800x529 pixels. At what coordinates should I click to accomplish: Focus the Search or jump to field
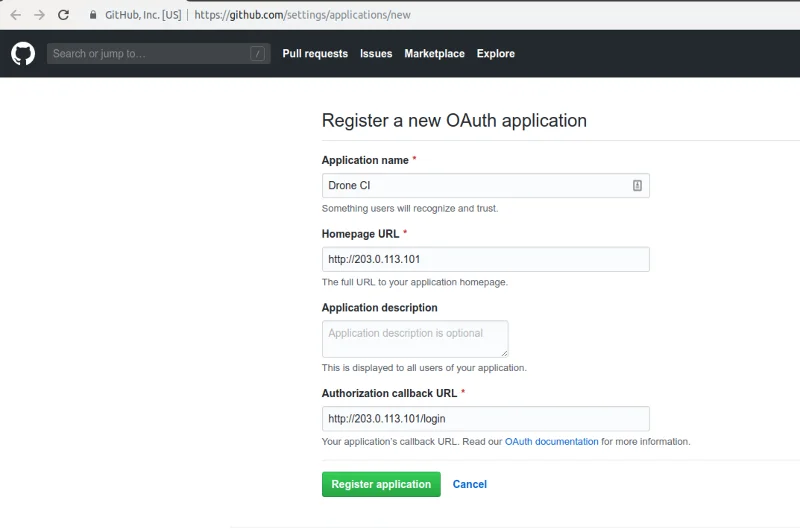[158, 54]
